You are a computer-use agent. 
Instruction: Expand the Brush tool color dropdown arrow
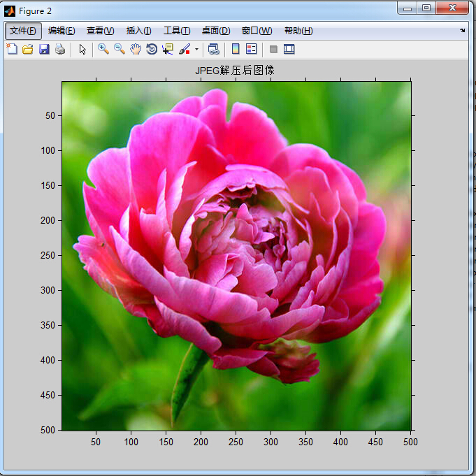[196, 49]
